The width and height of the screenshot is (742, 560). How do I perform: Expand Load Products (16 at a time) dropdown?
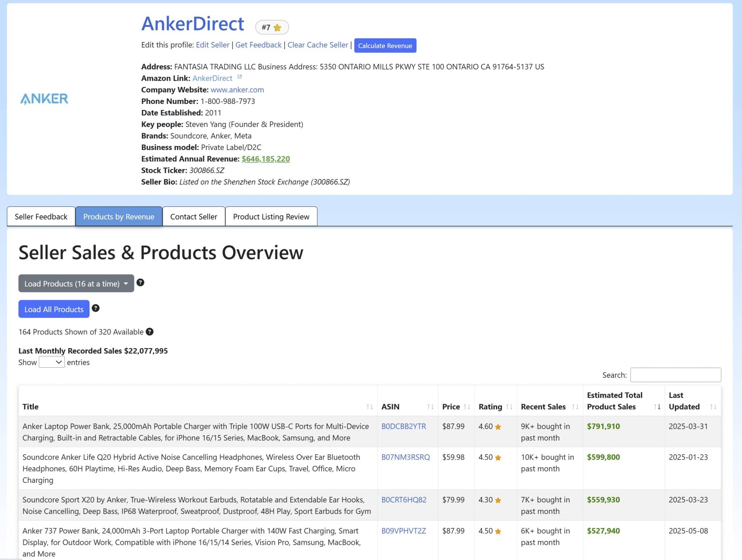(x=76, y=283)
